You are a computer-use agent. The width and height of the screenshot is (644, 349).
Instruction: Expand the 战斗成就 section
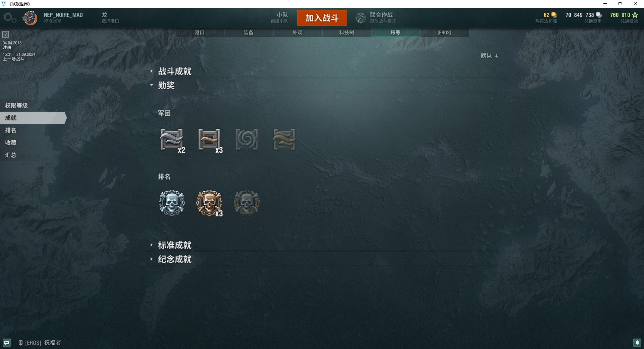tap(174, 71)
